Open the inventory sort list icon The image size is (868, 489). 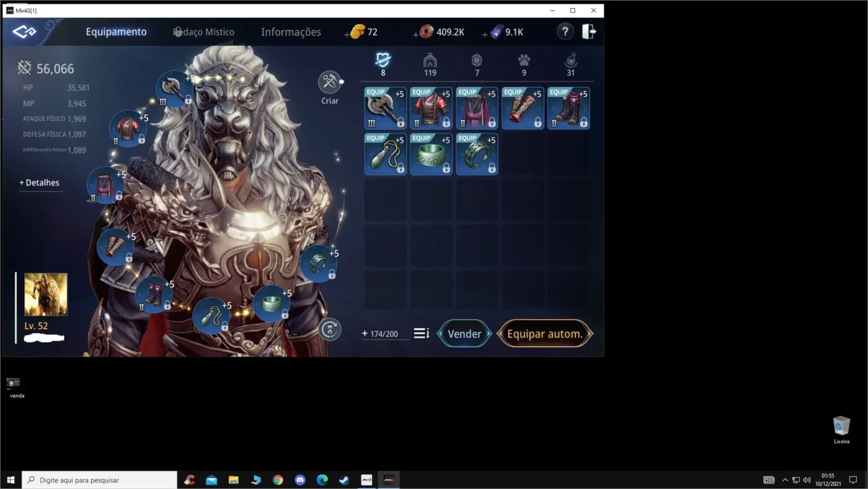pos(422,333)
